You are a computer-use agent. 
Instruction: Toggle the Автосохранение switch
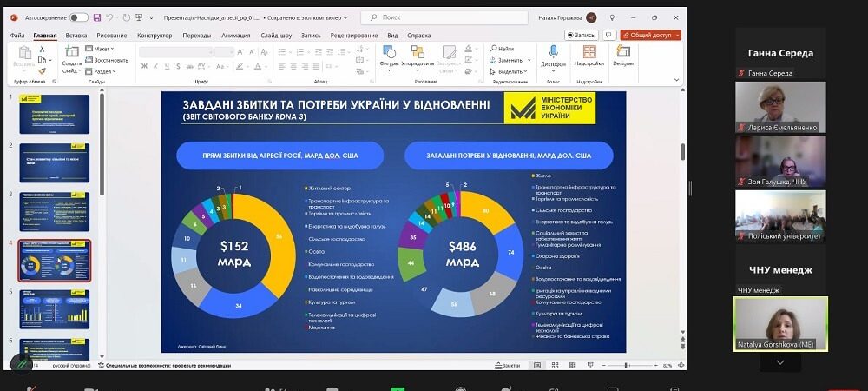pyautogui.click(x=79, y=17)
